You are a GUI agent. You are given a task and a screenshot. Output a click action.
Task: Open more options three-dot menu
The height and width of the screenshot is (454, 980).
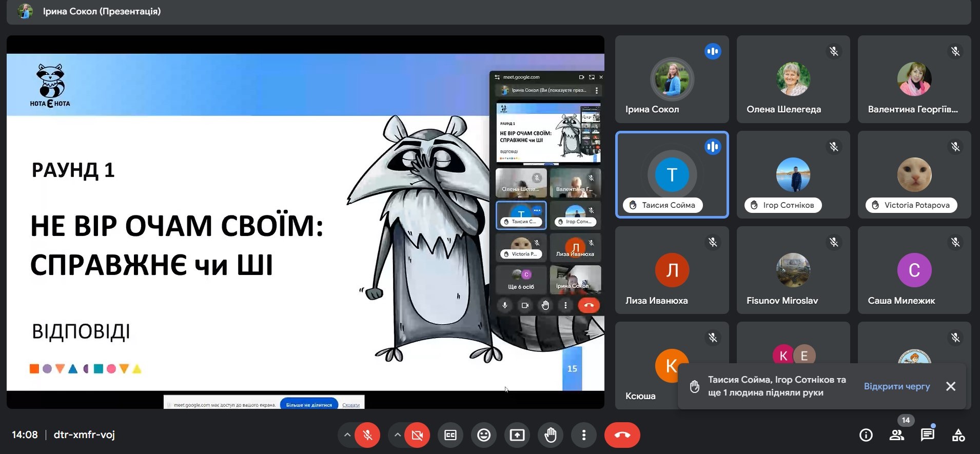[x=583, y=436]
